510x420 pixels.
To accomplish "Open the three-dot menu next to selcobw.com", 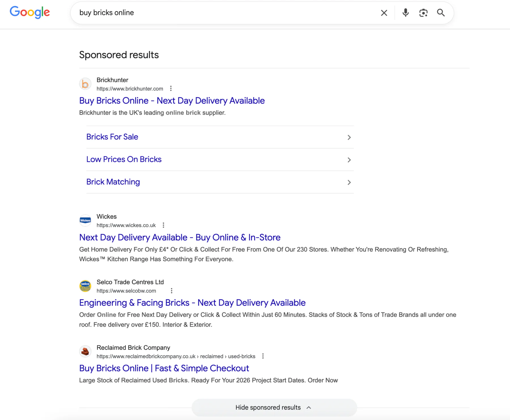I will click(x=171, y=291).
